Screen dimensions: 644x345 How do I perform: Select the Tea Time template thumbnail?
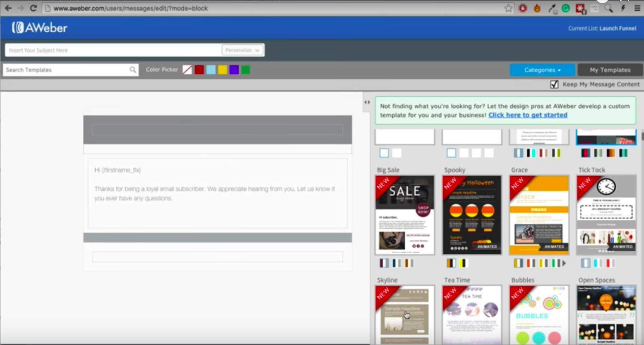472,315
